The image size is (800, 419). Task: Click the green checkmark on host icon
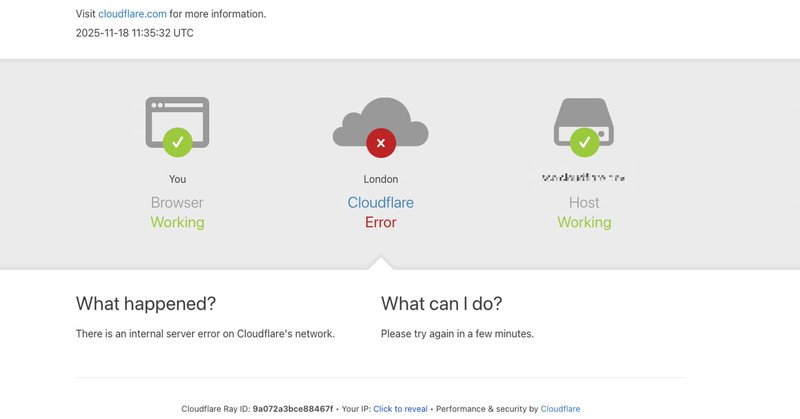pyautogui.click(x=584, y=142)
